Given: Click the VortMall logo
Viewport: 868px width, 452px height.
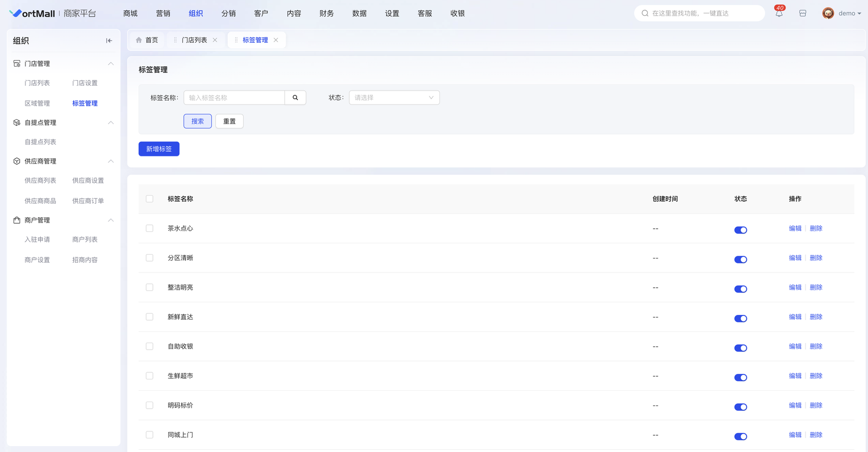Looking at the screenshot, I should [x=33, y=14].
